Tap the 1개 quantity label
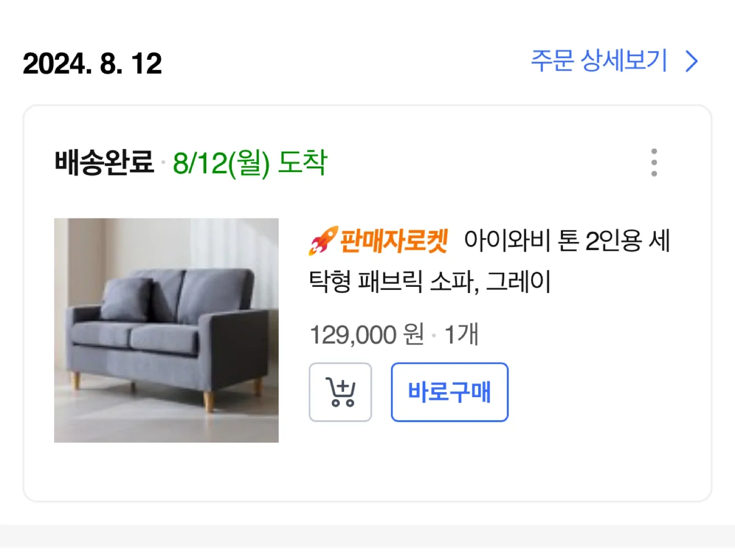Viewport: 735px width, 560px height. pos(461,335)
